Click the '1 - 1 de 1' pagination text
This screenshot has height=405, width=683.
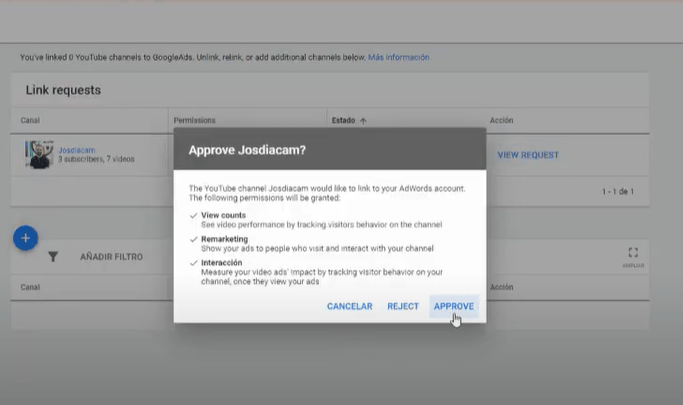click(x=618, y=191)
